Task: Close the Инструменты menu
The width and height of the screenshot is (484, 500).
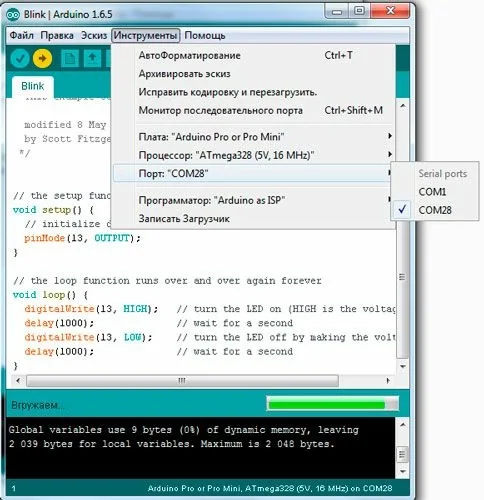Action: click(145, 35)
